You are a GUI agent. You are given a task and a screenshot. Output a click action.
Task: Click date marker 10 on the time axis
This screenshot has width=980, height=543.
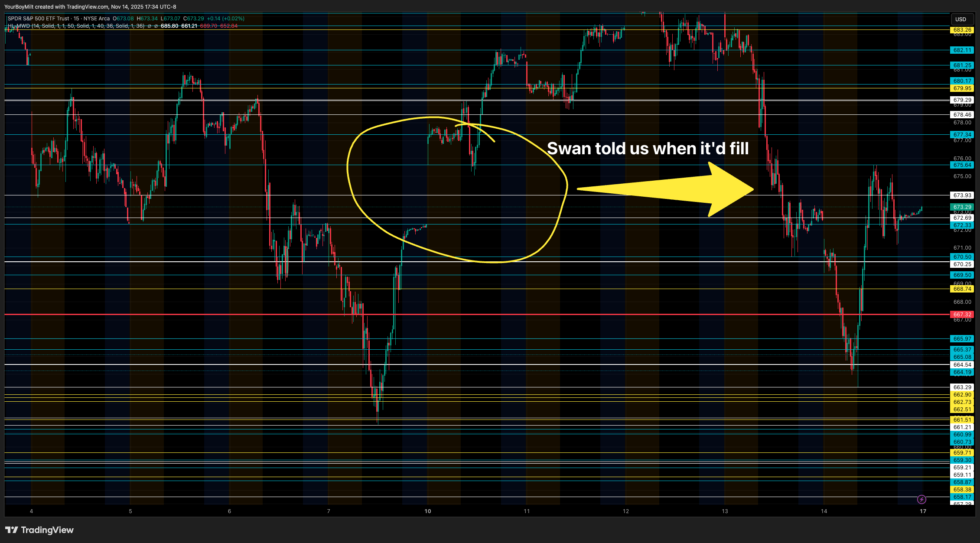tap(427, 511)
